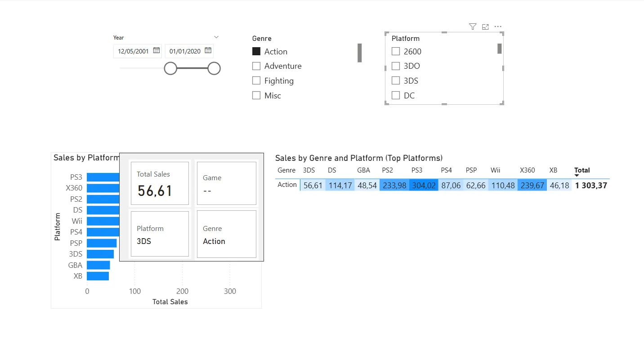Open the filter icon above Platform slicer

pyautogui.click(x=472, y=27)
